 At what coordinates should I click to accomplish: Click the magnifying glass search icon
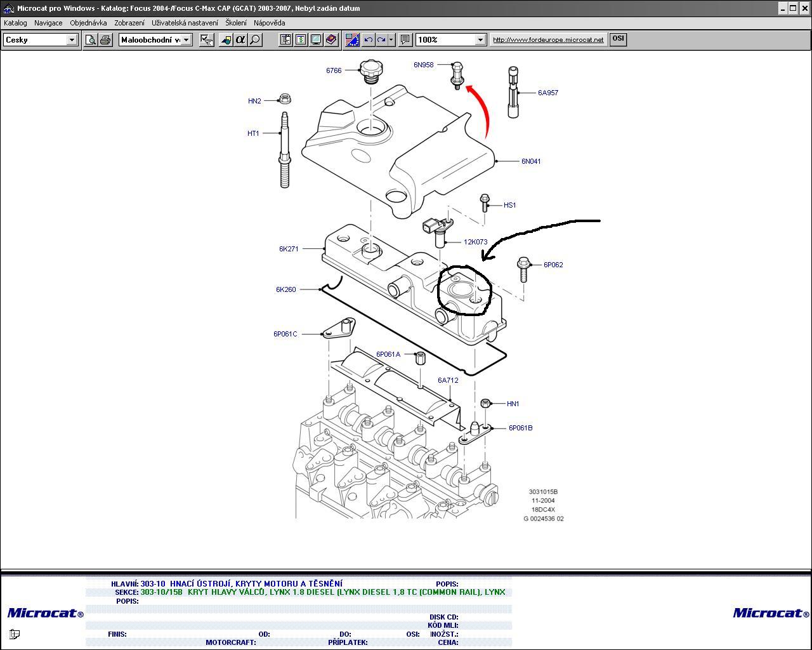[254, 39]
